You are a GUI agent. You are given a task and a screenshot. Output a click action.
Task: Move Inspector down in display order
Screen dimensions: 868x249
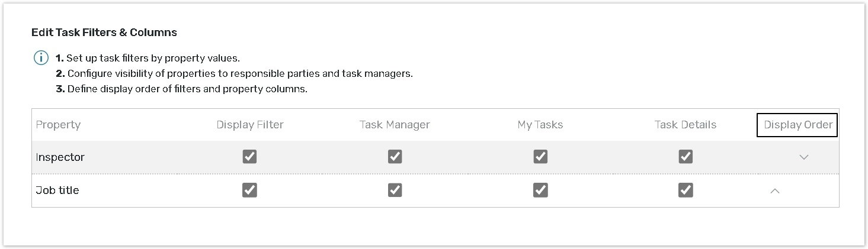[803, 157]
